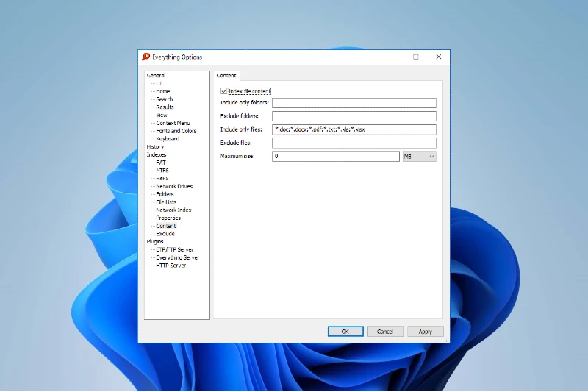Open the View options page

pyautogui.click(x=162, y=115)
